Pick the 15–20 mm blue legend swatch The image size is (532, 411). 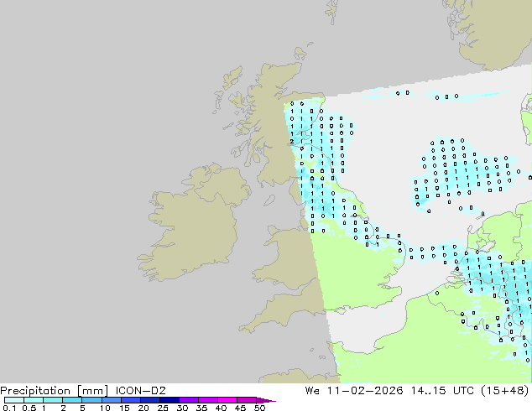[131, 400]
